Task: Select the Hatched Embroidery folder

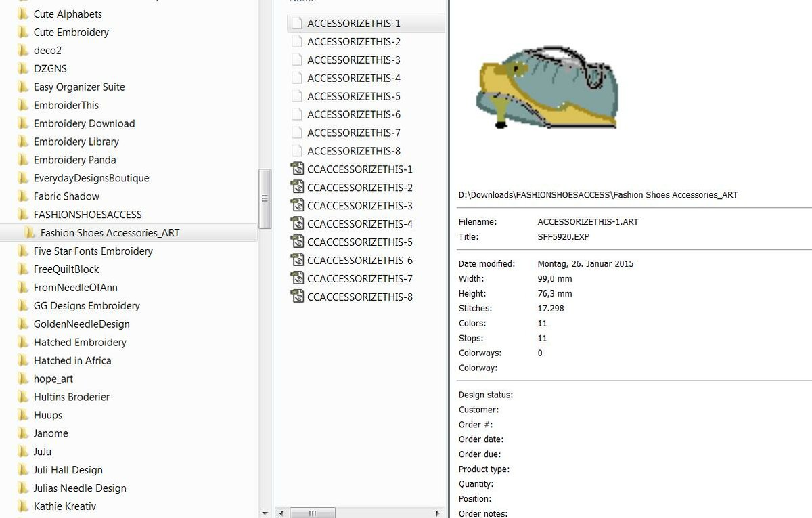Action: coord(80,343)
